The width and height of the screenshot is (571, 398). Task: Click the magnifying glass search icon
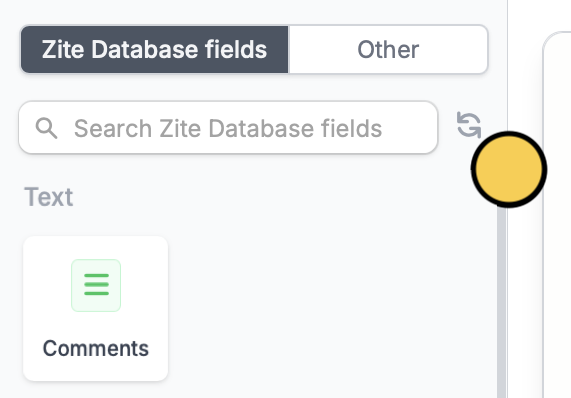point(46,128)
